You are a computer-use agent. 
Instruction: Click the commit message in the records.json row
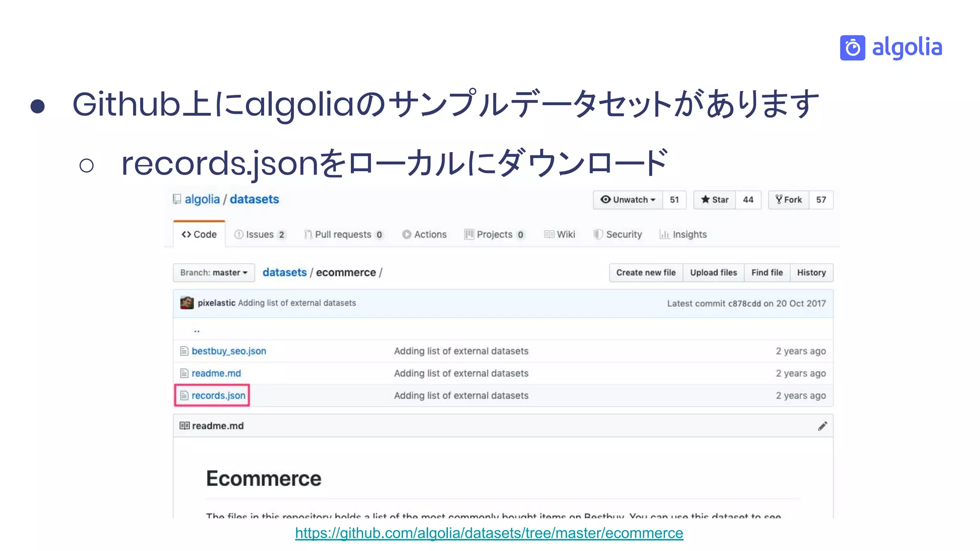coord(461,396)
